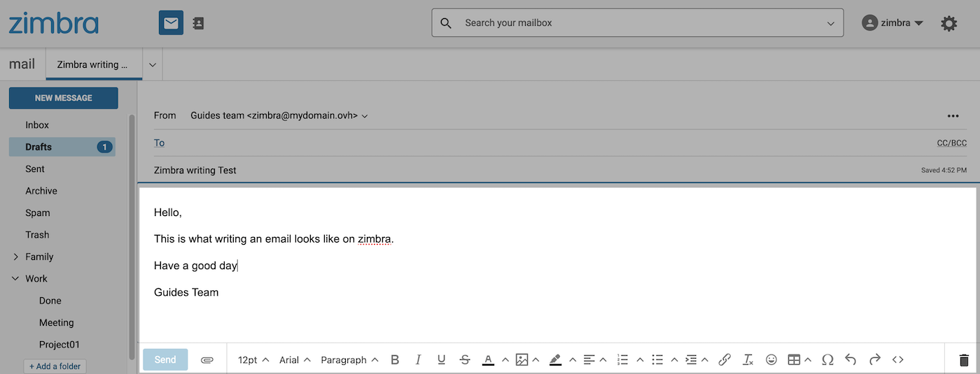Viewport: 980px width, 374px height.
Task: Open the 12pt font size dropdown
Action: pyautogui.click(x=253, y=360)
